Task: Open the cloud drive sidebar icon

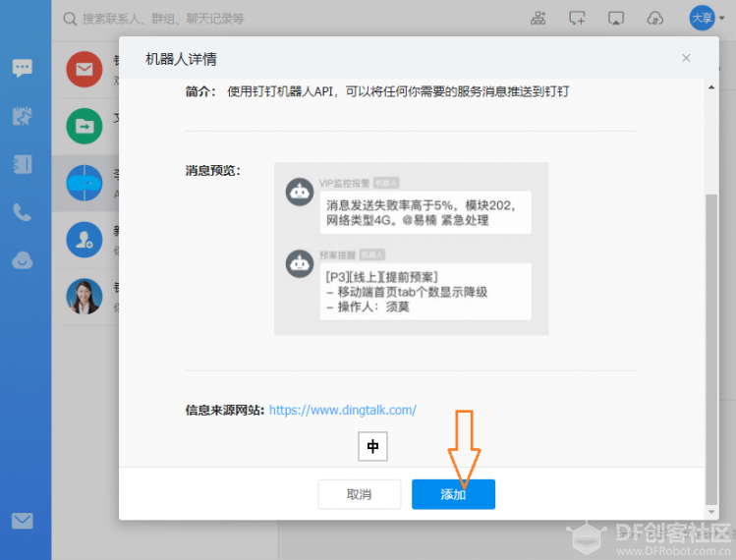Action: (22, 260)
